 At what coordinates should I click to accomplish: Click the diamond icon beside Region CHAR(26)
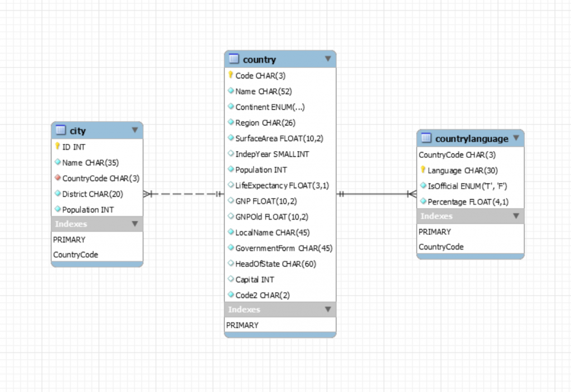(x=230, y=122)
